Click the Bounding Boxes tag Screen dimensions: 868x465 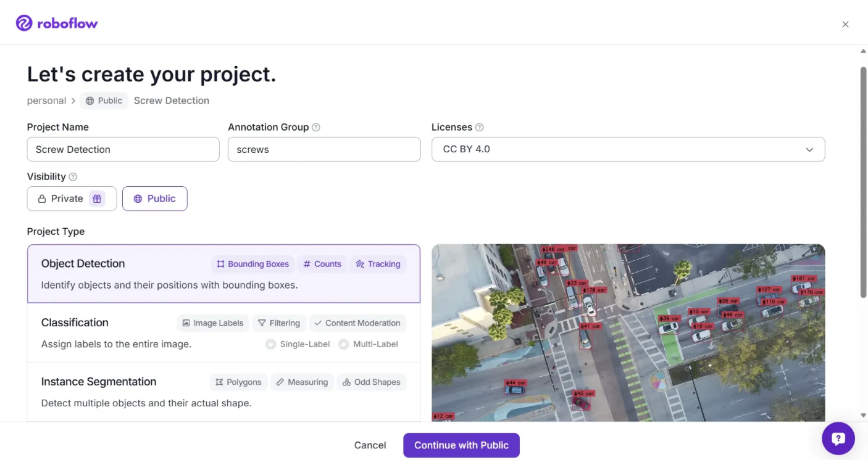pos(252,264)
